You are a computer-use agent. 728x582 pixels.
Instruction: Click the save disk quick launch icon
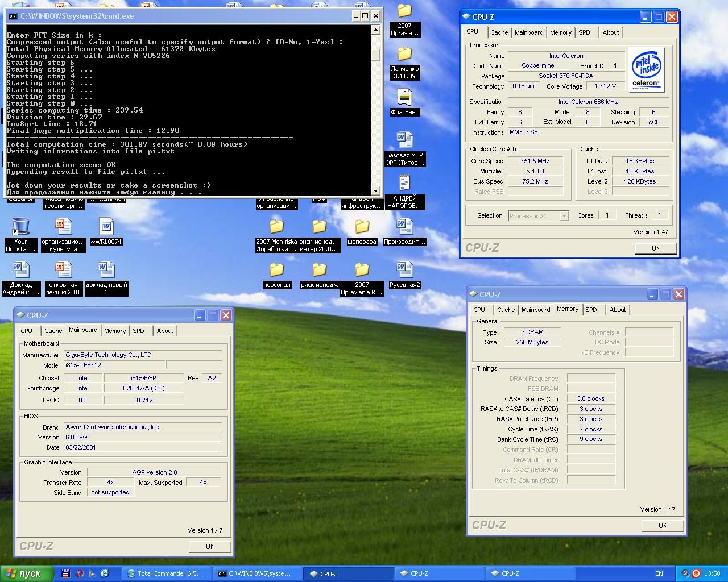(x=65, y=573)
